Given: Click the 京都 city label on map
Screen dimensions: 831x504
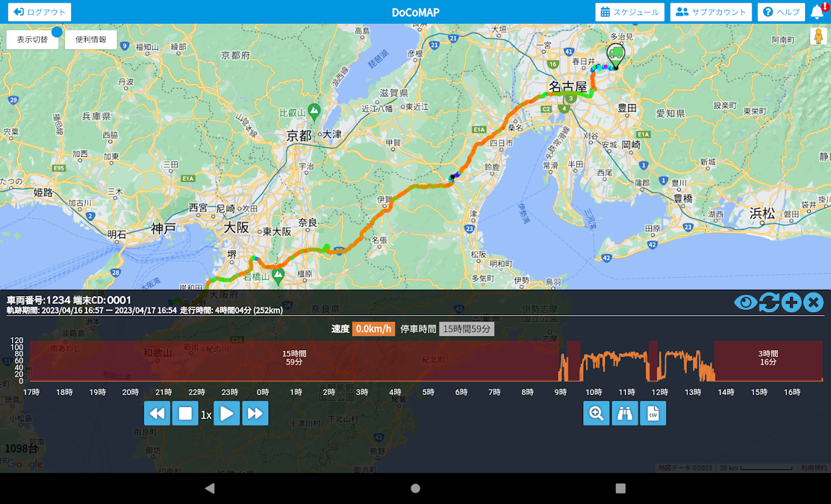Looking at the screenshot, I should [299, 135].
